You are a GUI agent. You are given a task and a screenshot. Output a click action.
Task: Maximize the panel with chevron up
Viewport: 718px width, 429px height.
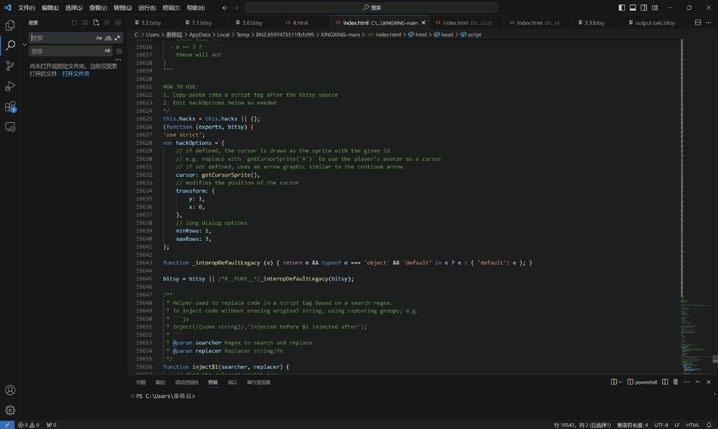click(697, 382)
